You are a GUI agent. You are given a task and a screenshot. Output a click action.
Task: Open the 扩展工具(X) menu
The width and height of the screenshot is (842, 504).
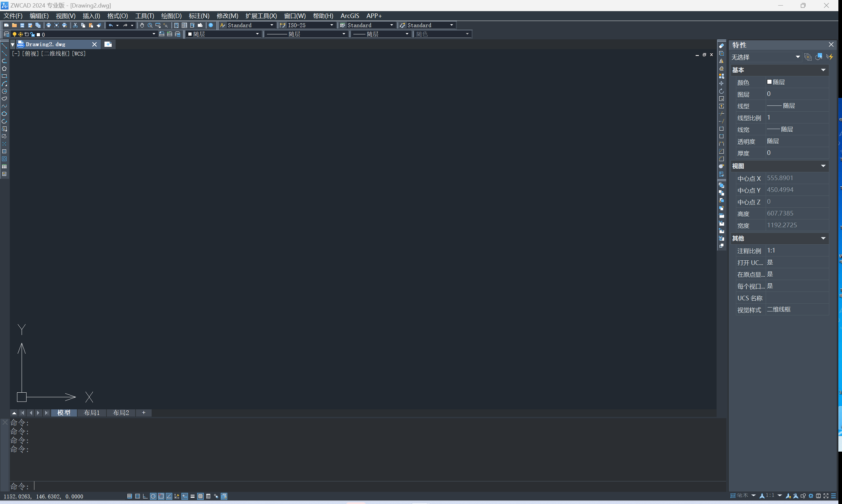pos(261,16)
